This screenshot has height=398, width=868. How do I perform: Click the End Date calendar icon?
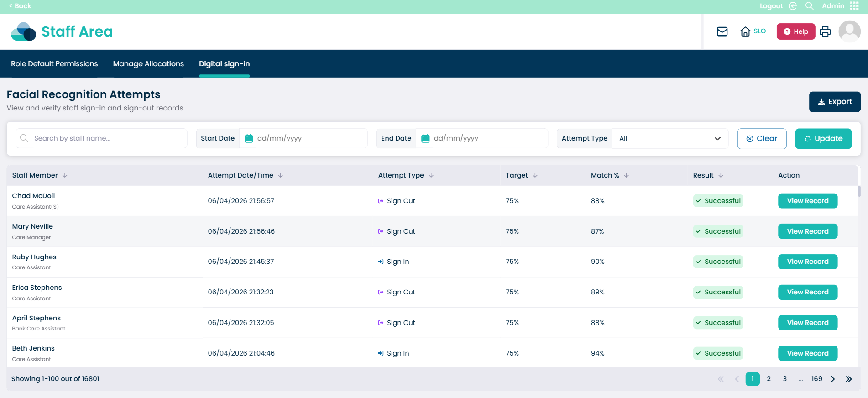point(425,138)
